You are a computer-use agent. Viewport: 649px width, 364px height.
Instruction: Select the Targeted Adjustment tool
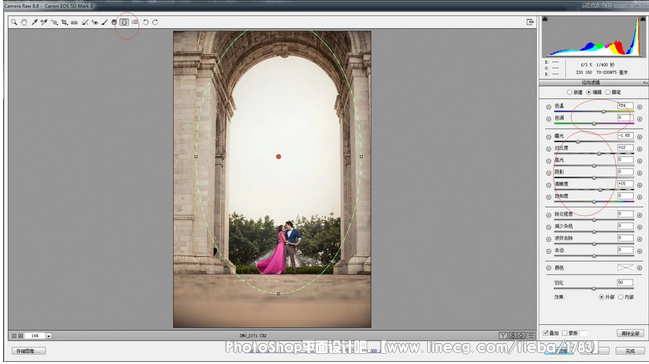(54, 22)
